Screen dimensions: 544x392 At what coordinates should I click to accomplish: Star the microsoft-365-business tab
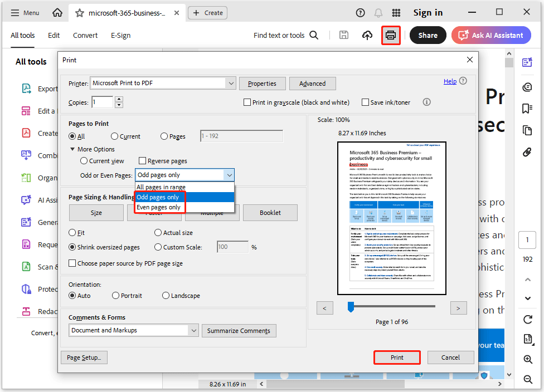pyautogui.click(x=80, y=13)
